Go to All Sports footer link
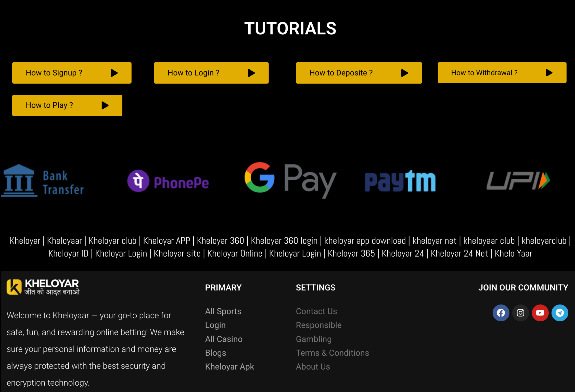575x392 pixels. click(223, 311)
